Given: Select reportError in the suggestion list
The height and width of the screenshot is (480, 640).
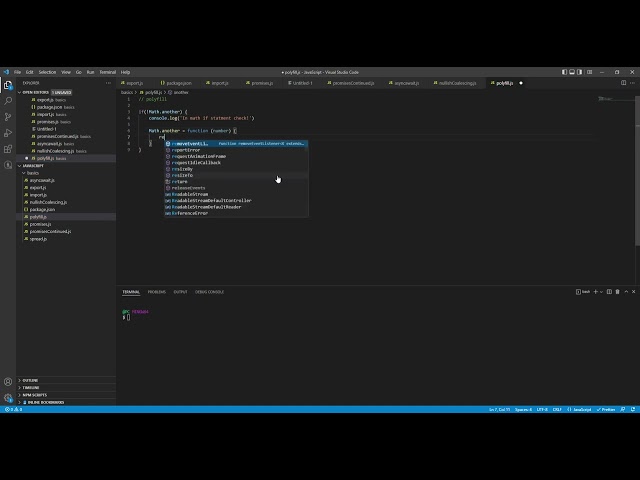Looking at the screenshot, I should [x=236, y=150].
